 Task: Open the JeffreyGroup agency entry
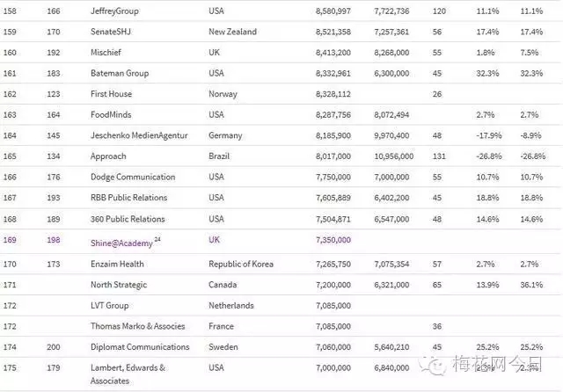(115, 11)
